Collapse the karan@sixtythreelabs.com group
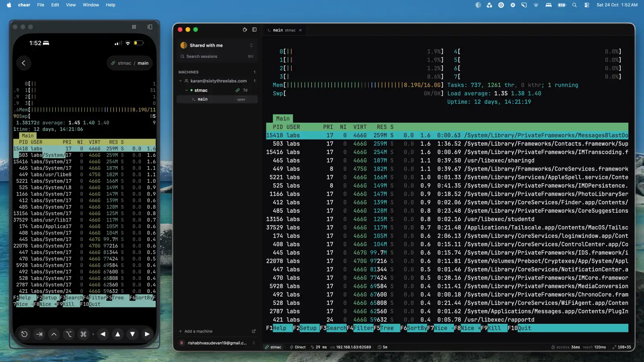 [x=180, y=81]
